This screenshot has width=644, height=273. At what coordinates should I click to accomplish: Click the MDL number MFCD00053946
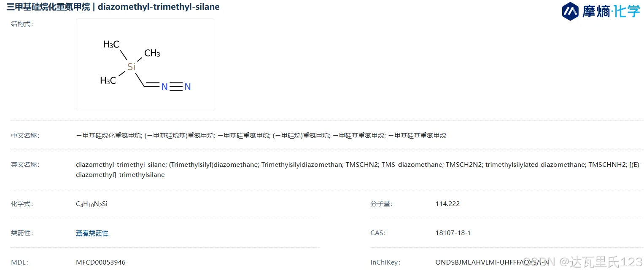(x=101, y=262)
